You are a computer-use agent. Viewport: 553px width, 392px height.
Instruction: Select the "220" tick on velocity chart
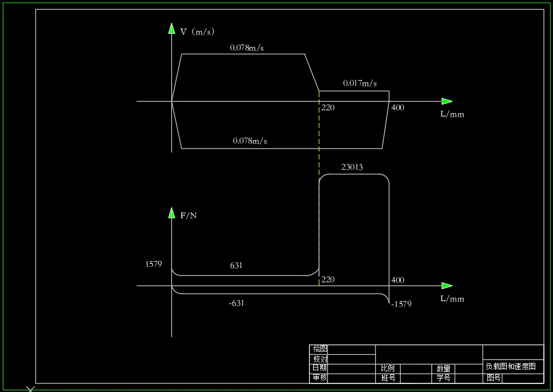click(x=328, y=107)
